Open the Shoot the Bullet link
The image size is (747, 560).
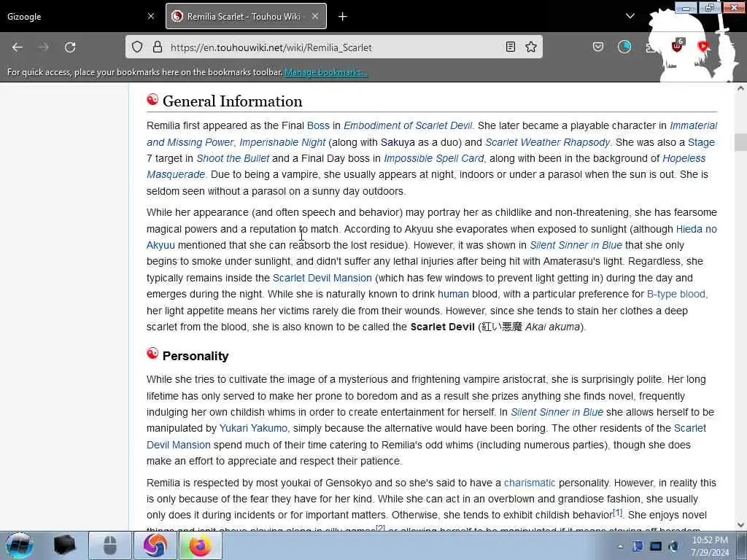coord(233,158)
